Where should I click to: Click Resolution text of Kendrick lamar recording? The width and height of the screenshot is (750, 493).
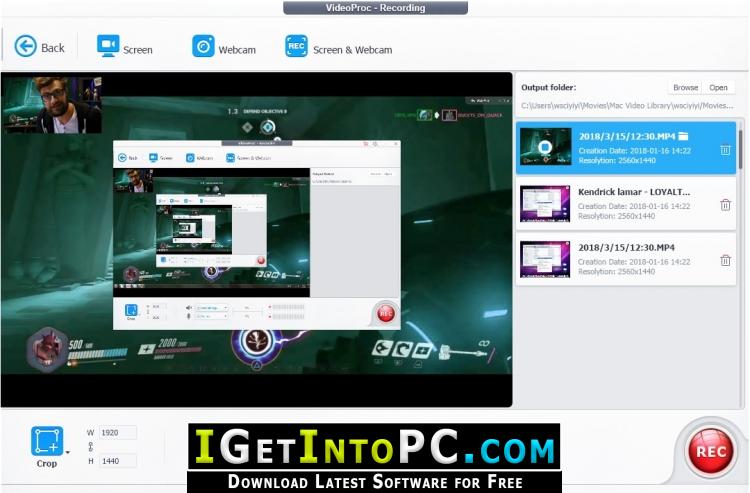(x=617, y=216)
